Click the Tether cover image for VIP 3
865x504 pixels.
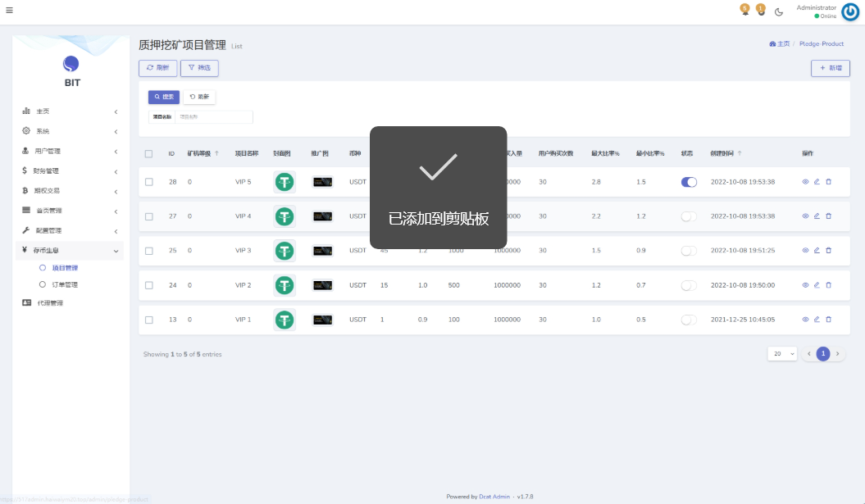285,251
